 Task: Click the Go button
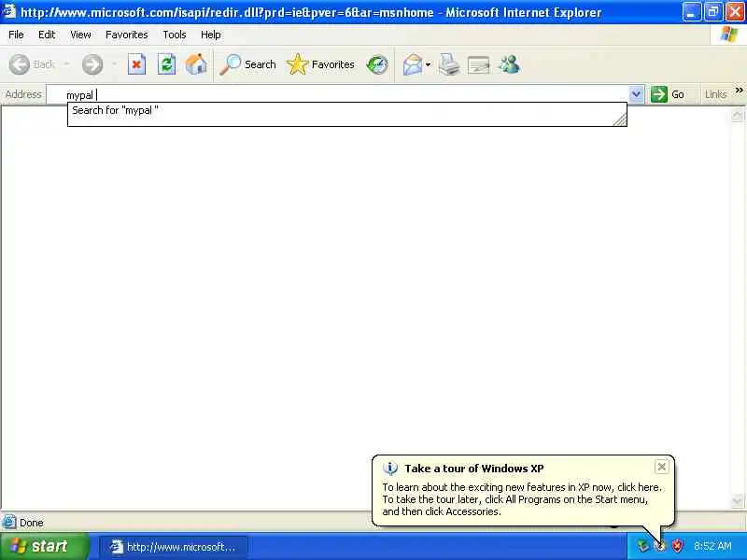[x=668, y=94]
